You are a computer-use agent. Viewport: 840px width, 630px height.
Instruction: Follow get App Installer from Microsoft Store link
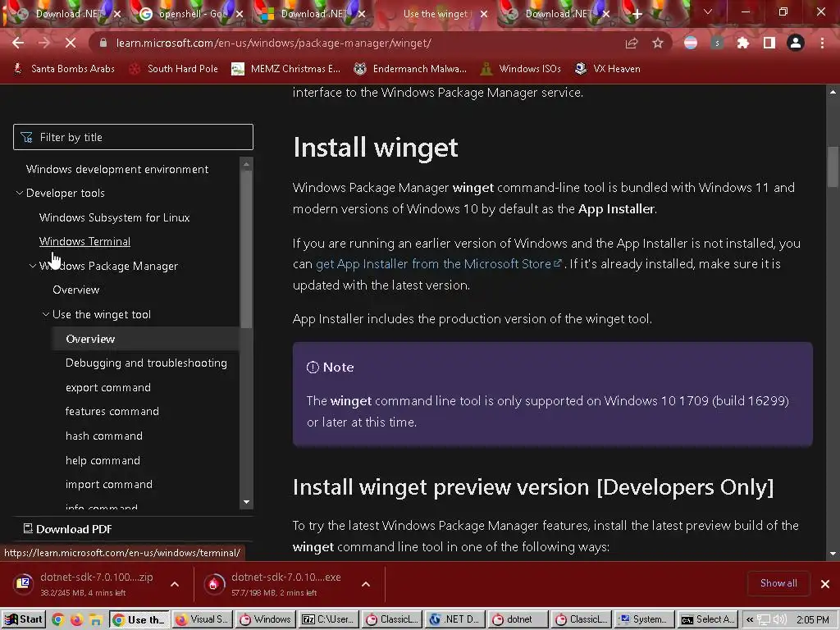438,263
